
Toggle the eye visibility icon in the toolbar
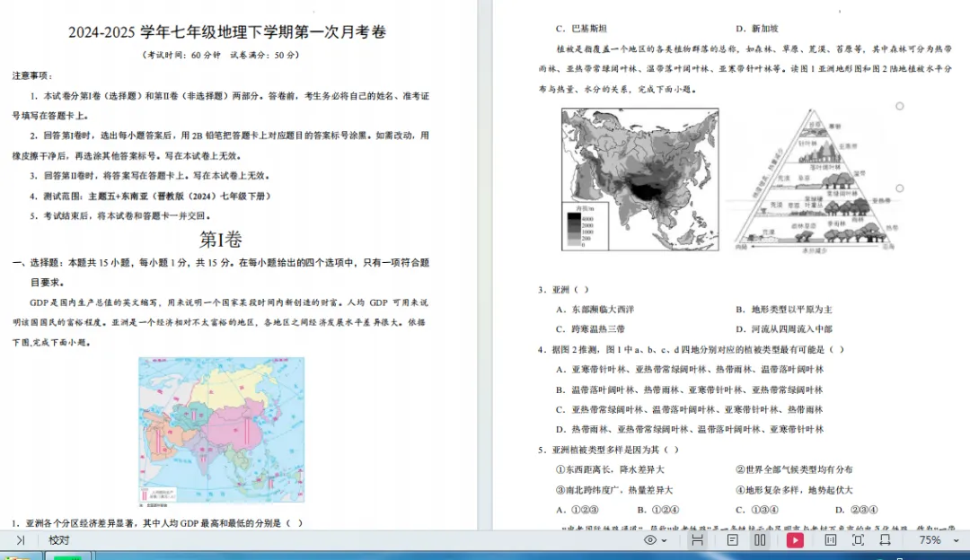tap(648, 540)
